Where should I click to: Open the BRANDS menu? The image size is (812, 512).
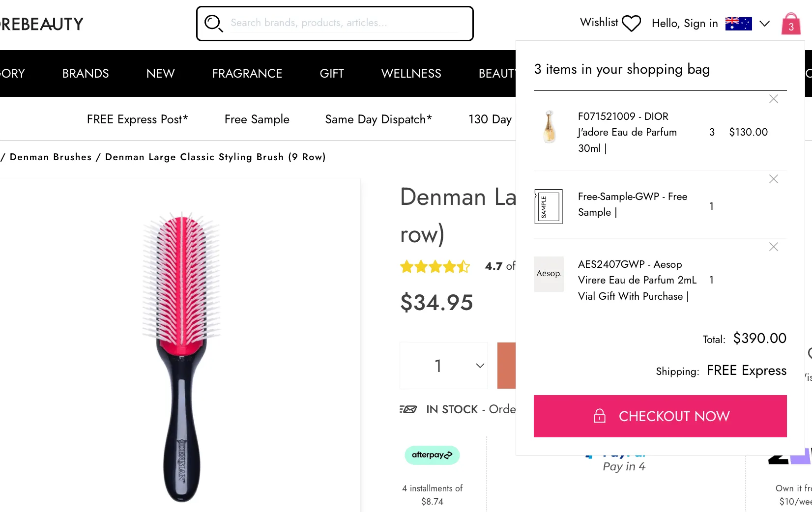click(86, 74)
